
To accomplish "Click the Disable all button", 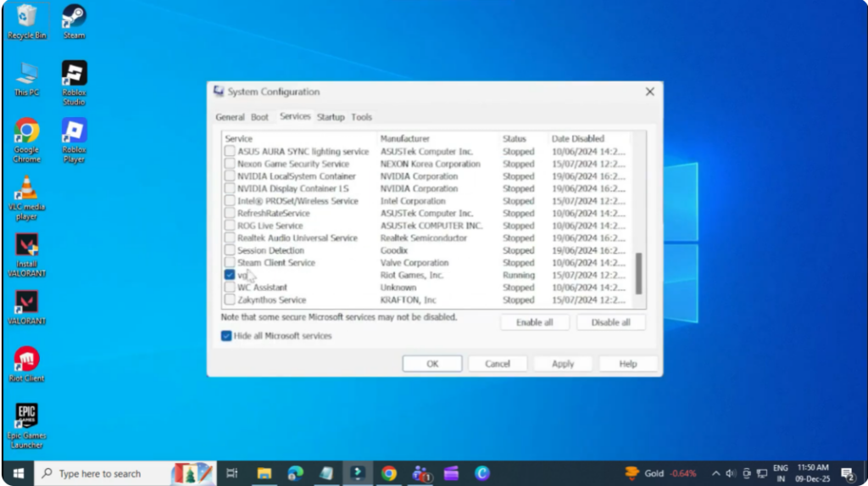I will (x=610, y=322).
